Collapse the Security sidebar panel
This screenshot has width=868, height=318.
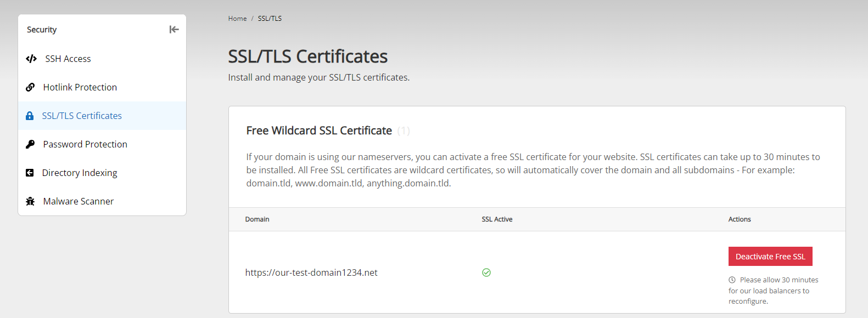[x=174, y=30]
